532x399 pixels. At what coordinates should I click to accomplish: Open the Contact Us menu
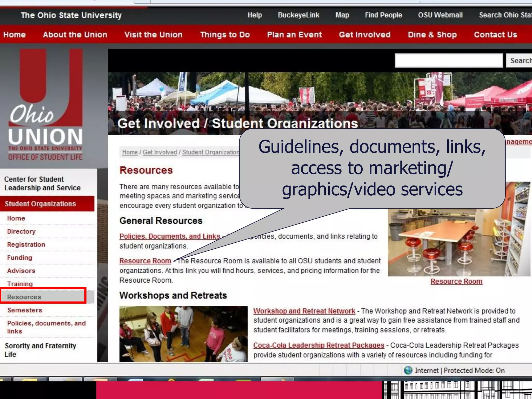click(x=495, y=35)
